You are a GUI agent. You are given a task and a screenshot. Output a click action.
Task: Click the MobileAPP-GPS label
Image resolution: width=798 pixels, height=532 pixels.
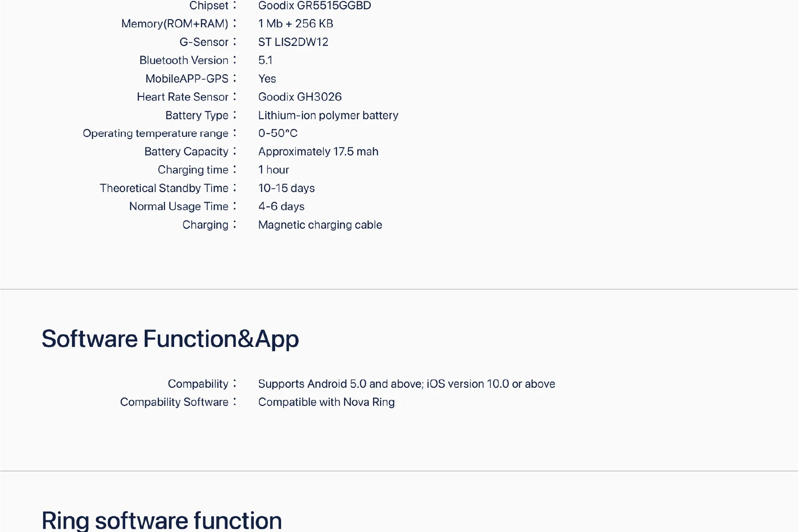pos(187,79)
